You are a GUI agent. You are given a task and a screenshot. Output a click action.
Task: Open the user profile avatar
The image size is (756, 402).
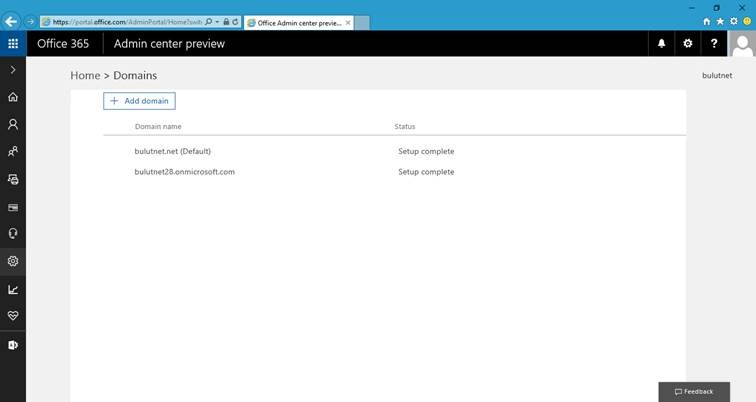point(742,44)
